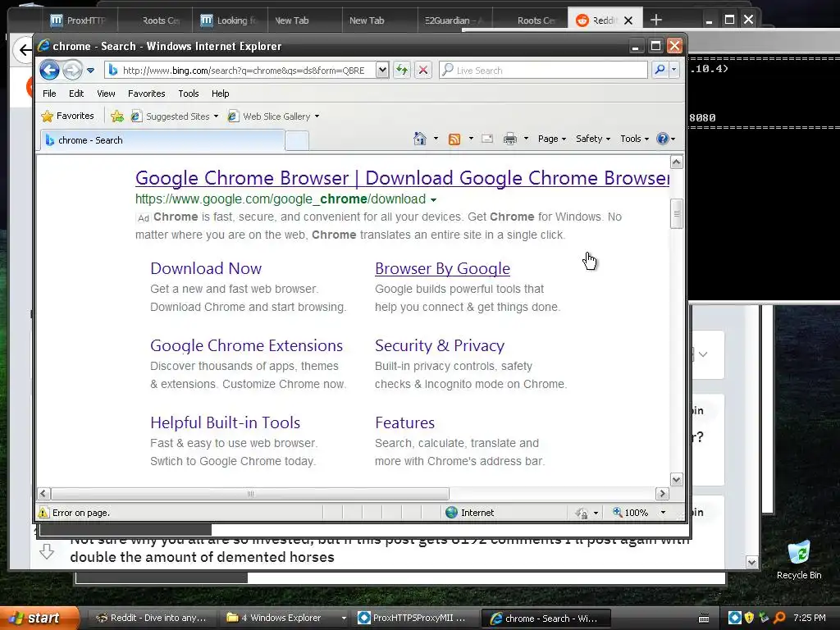Click the IE Back navigation button
Image resolution: width=840 pixels, height=630 pixels.
point(49,71)
